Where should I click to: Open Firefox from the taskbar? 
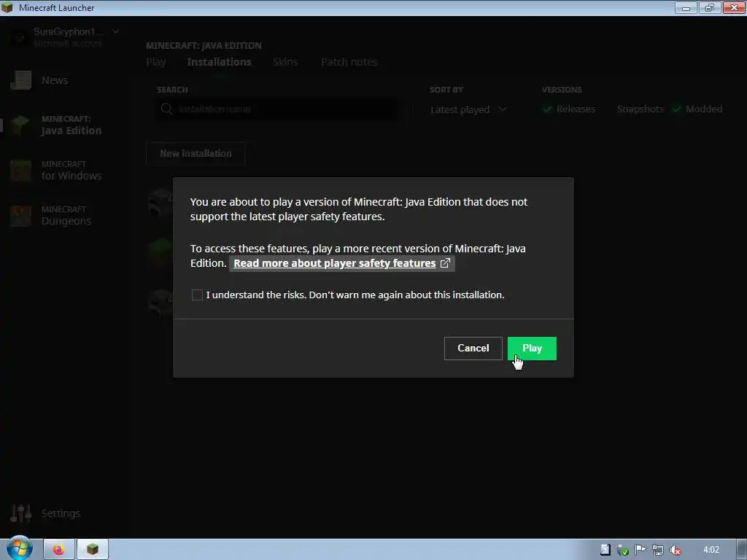point(59,550)
